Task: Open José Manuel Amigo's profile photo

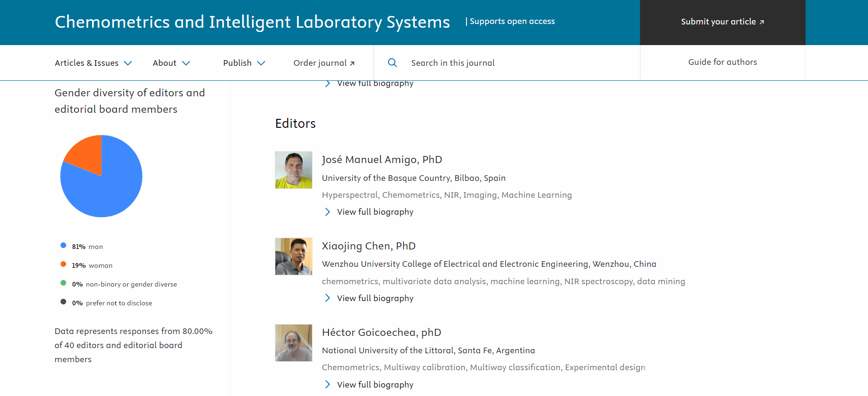Action: point(294,170)
